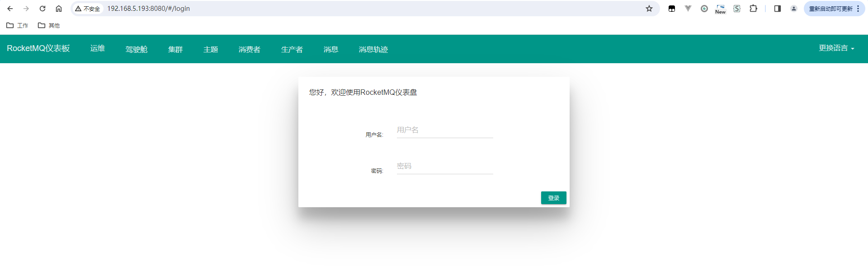Click the 用户名: field label

coord(374,135)
